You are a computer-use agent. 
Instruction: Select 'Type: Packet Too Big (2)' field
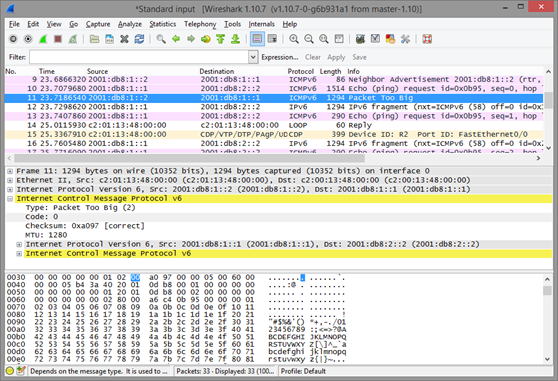pos(80,208)
